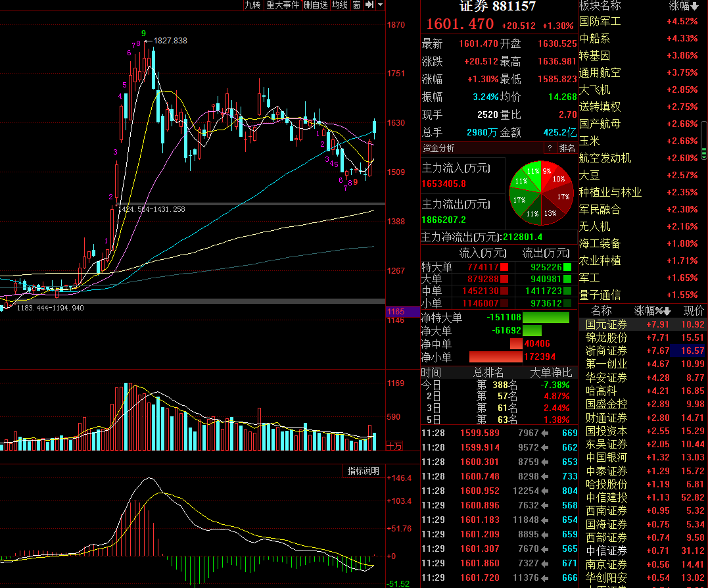Screen dimensions: 708x588
Task: Click the 删自选 remove from watchlist button
Action: pos(316,5)
